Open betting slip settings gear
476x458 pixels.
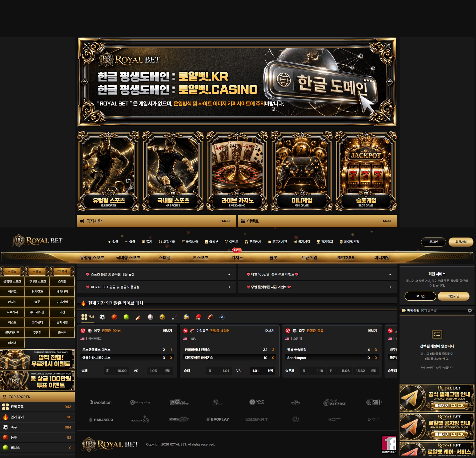point(470,310)
